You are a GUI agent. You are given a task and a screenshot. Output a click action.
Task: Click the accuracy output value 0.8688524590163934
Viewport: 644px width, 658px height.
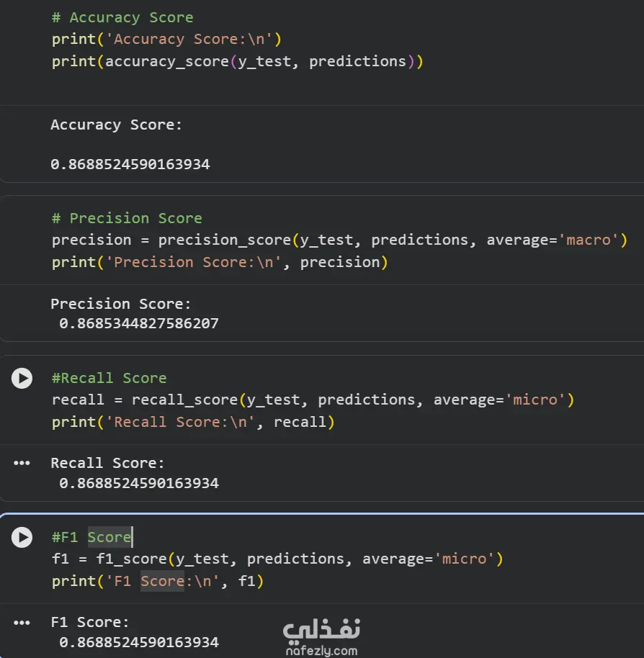pos(130,164)
